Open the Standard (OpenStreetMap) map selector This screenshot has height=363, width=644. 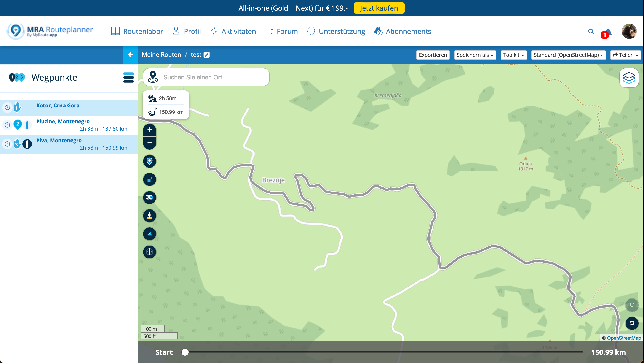[568, 55]
